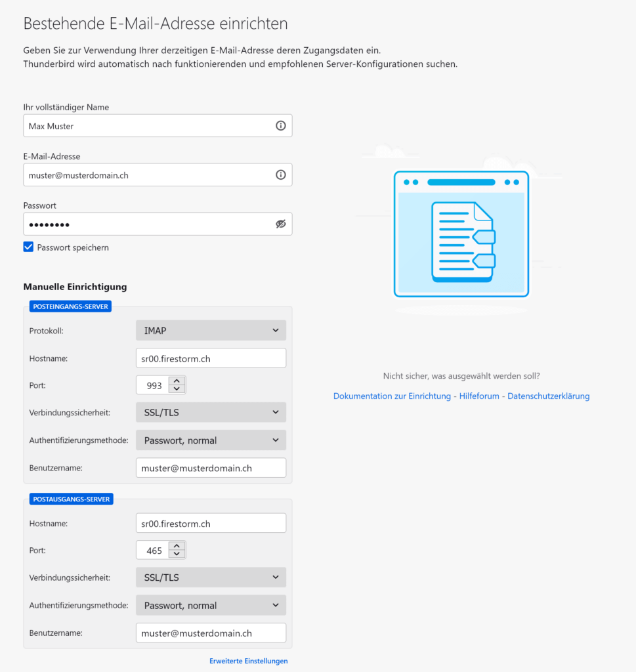Click into the outgoing server Benutzername field
Viewport: 636px width, 672px height.
pyautogui.click(x=211, y=633)
